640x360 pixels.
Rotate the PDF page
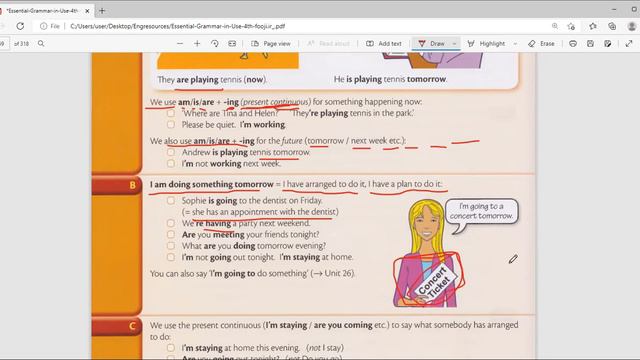coord(215,43)
